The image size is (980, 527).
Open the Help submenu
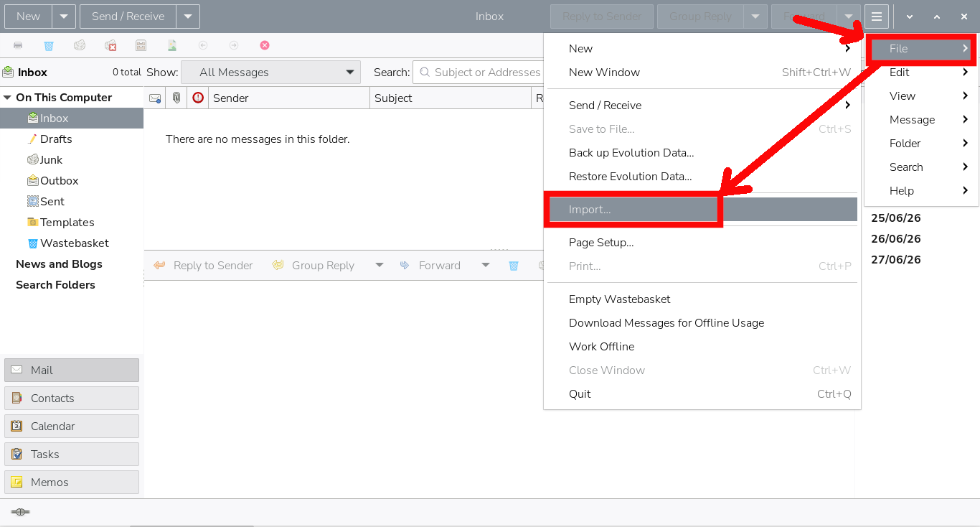click(921, 191)
